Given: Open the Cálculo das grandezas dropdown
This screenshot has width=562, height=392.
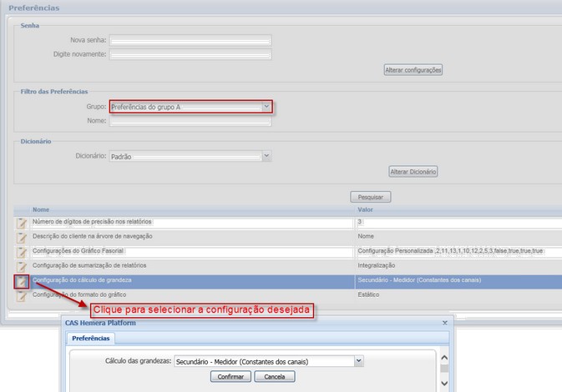Looking at the screenshot, I should (358, 361).
